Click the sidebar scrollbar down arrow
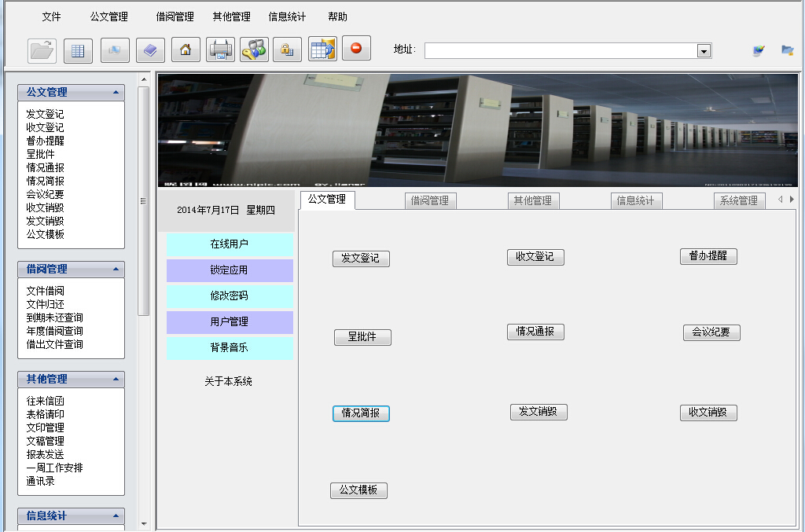 pyautogui.click(x=144, y=524)
